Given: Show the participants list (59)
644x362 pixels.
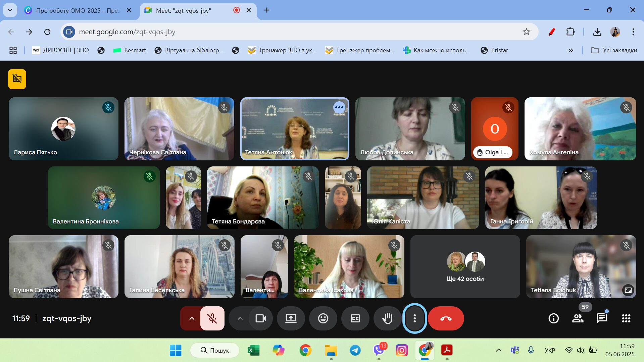Looking at the screenshot, I should (x=578, y=318).
